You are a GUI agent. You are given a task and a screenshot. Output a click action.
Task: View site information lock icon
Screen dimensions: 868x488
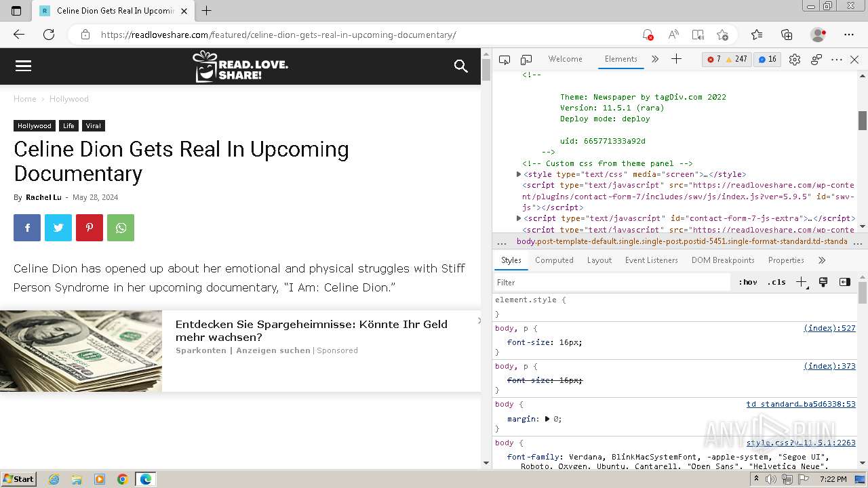[x=85, y=35]
